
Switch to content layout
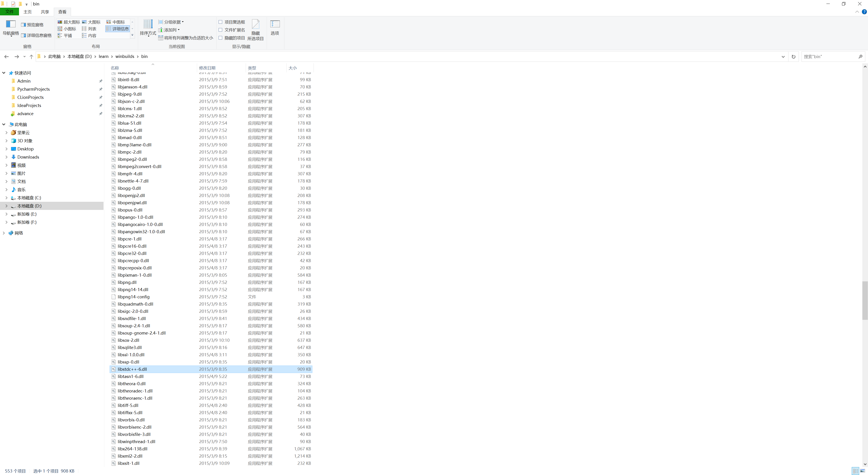(x=89, y=35)
